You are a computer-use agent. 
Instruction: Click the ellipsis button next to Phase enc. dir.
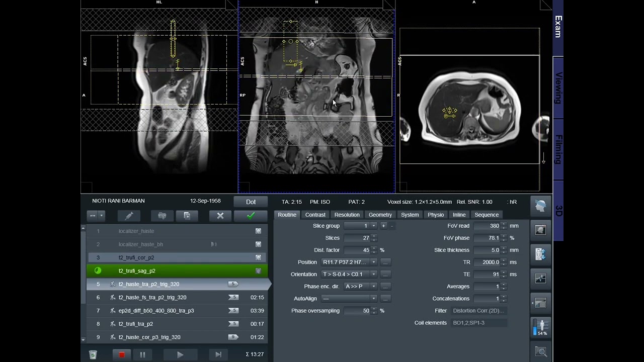385,286
